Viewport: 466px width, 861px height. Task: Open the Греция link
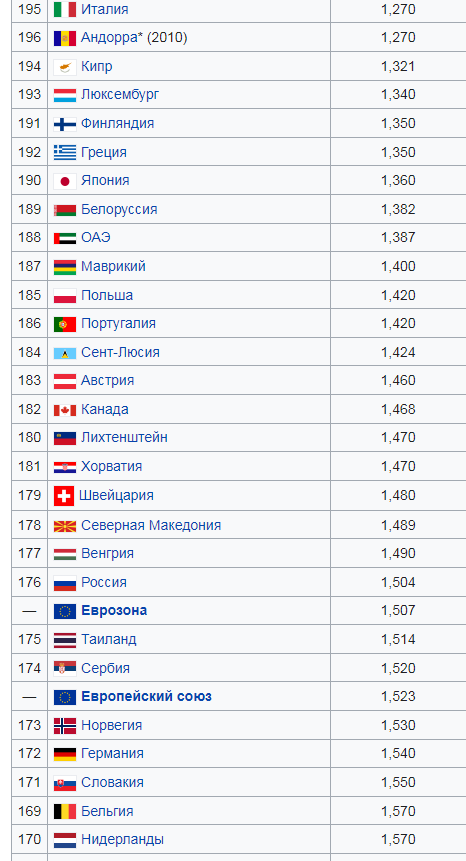pos(104,152)
